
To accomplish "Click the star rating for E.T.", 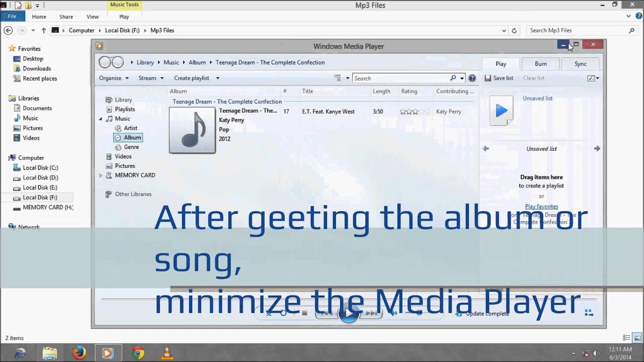I will [x=415, y=112].
